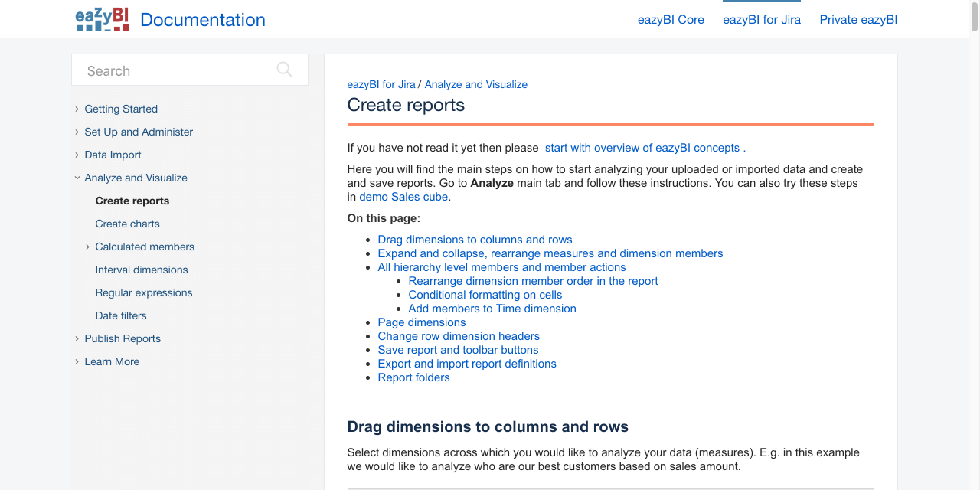Click the Create reports page title
Viewport: 980px width, 490px height.
click(x=406, y=105)
